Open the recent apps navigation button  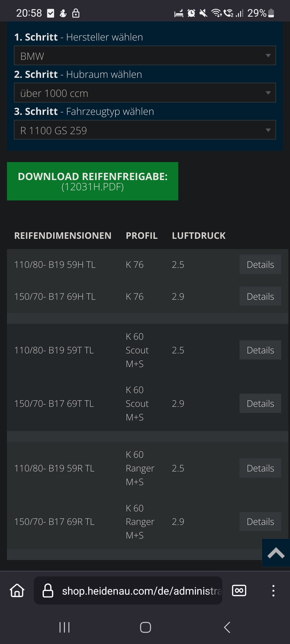tap(64, 627)
